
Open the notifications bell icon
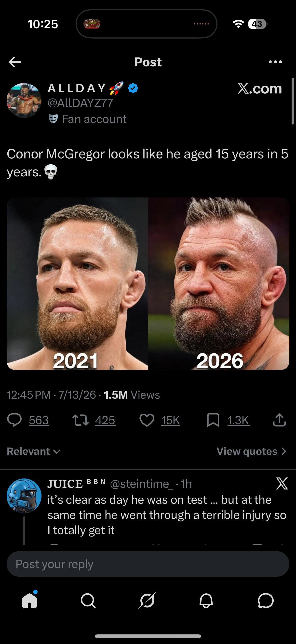pos(206,601)
